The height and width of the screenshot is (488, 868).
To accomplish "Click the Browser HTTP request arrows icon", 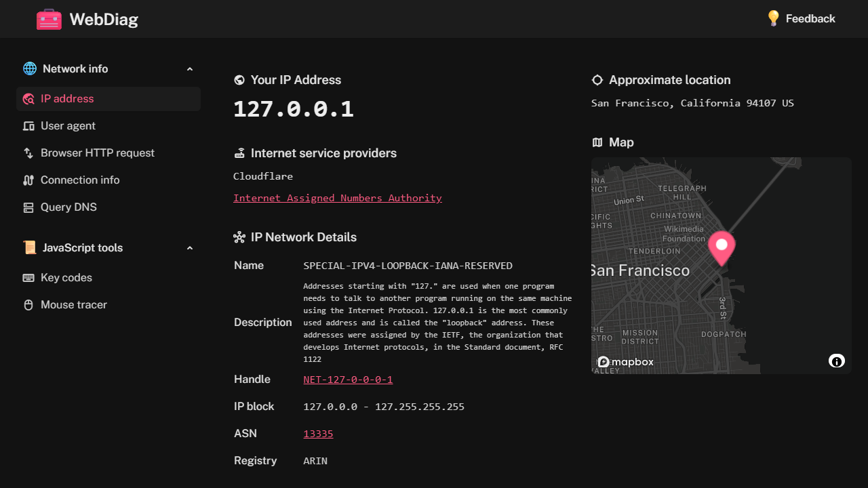I will tap(28, 153).
